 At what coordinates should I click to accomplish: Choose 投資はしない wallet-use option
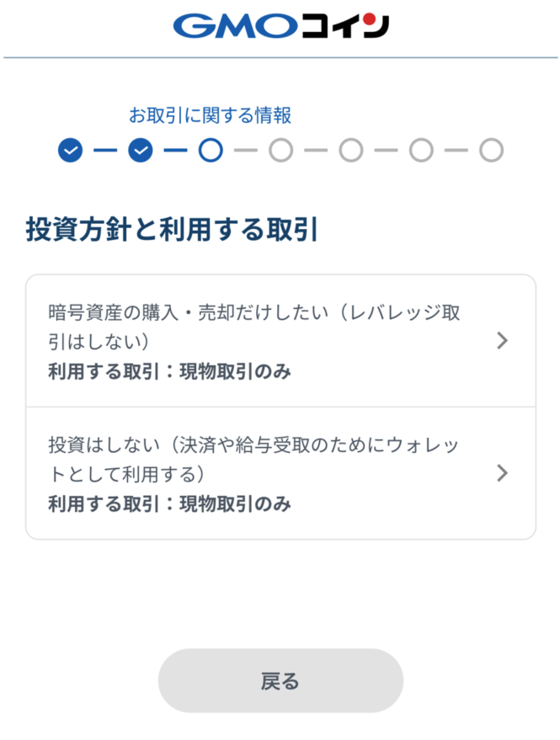click(x=281, y=473)
